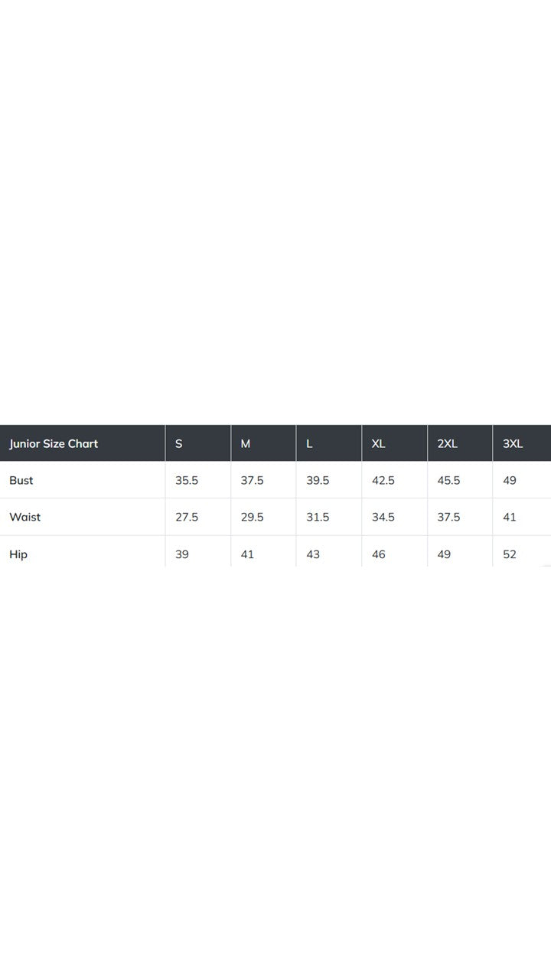Click the 29.5 waist value for size M
The height and width of the screenshot is (980, 551).
click(x=253, y=518)
